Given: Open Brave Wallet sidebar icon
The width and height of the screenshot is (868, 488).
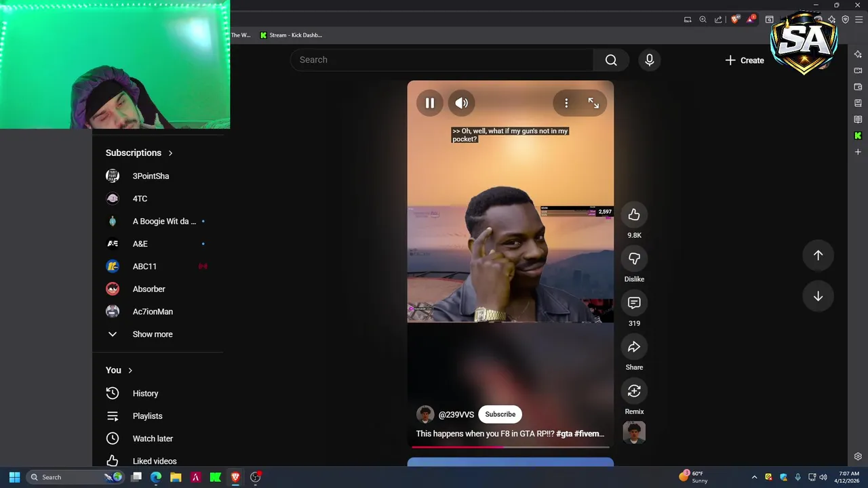Looking at the screenshot, I should pos(858,87).
